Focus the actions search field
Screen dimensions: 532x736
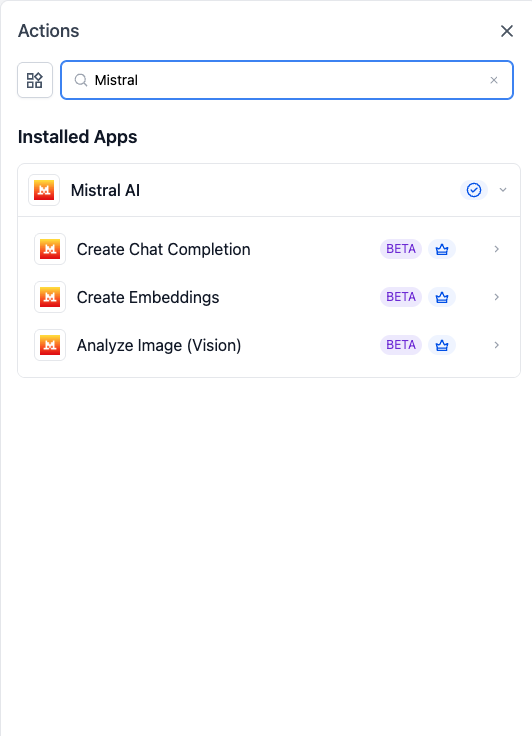tap(287, 80)
